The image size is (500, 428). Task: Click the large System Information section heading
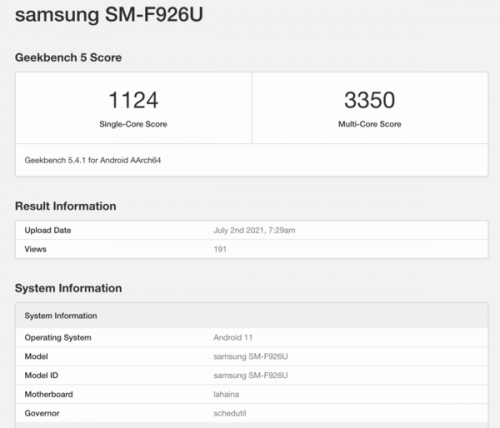[x=68, y=288]
